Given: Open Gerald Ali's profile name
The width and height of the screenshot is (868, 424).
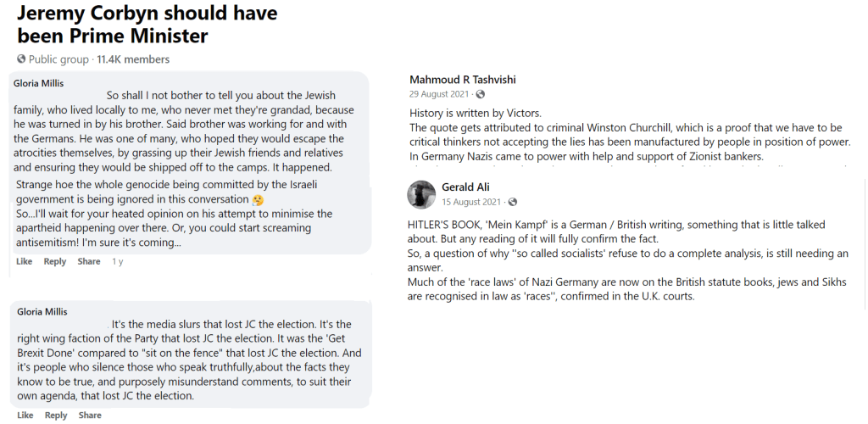Looking at the screenshot, I should click(x=466, y=187).
